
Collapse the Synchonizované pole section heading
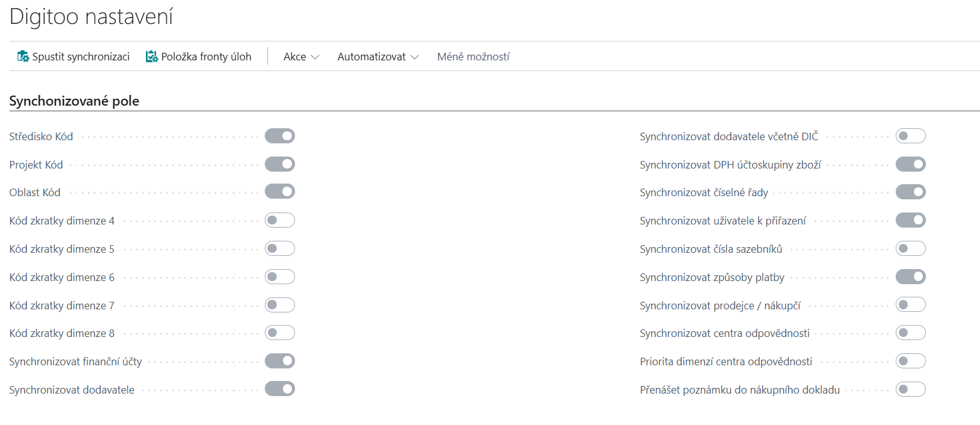(x=74, y=101)
